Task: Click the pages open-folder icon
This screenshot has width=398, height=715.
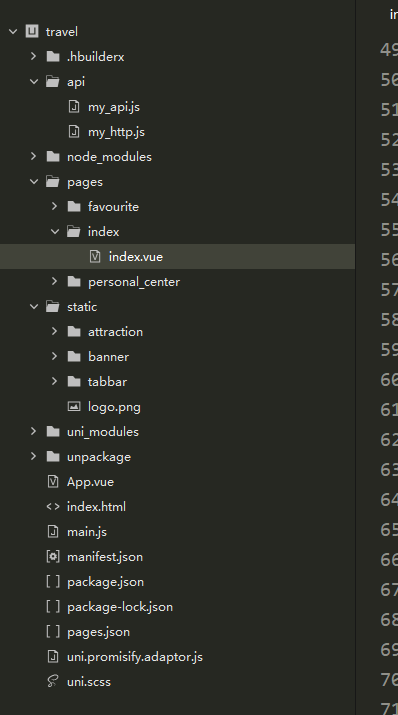Action: pos(53,181)
